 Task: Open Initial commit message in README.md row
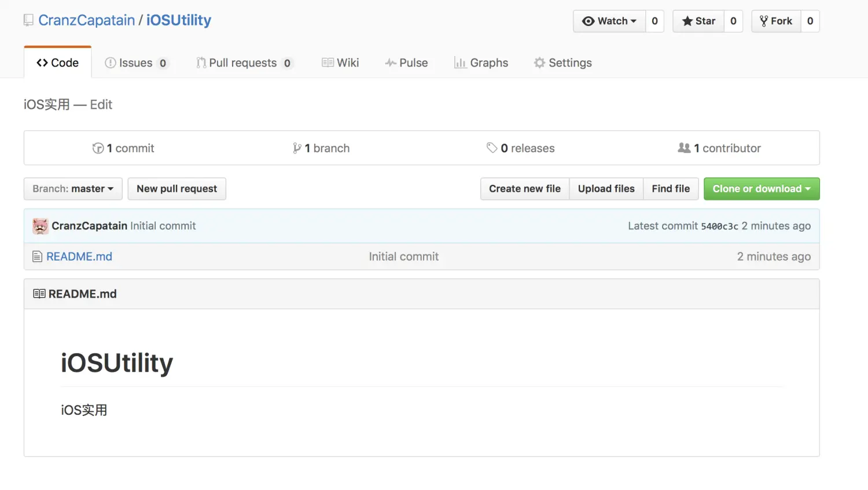[x=404, y=257]
